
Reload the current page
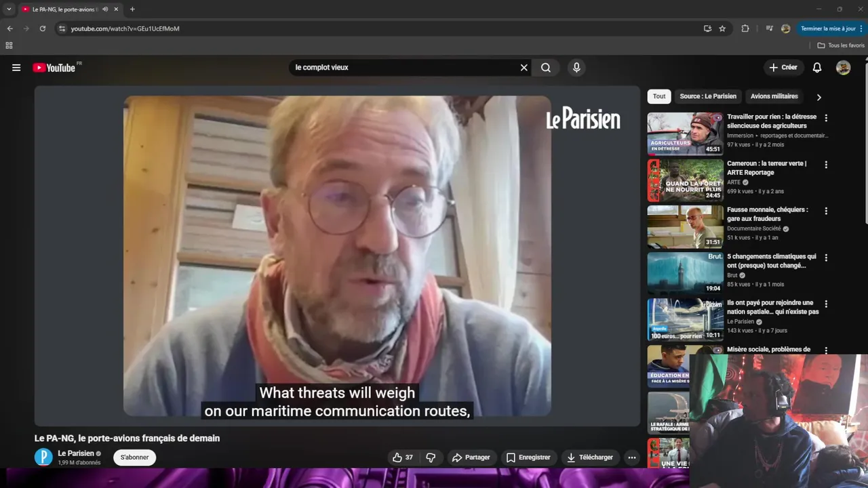[x=42, y=28]
